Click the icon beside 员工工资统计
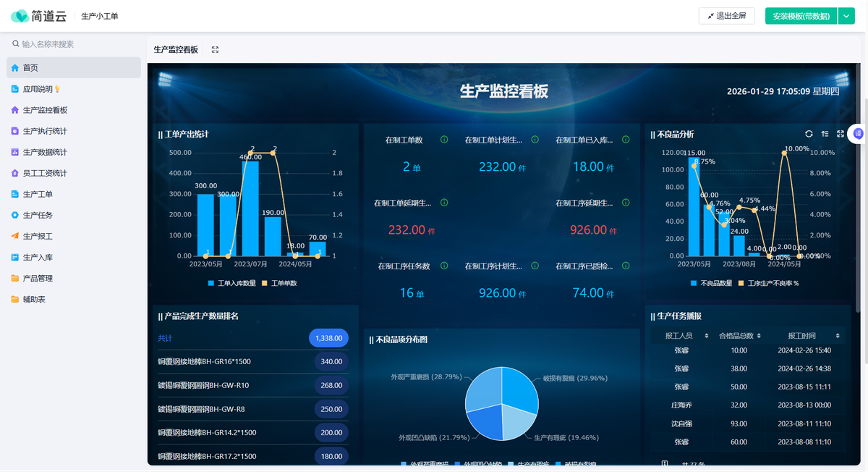The width and height of the screenshot is (868, 472). [15, 173]
